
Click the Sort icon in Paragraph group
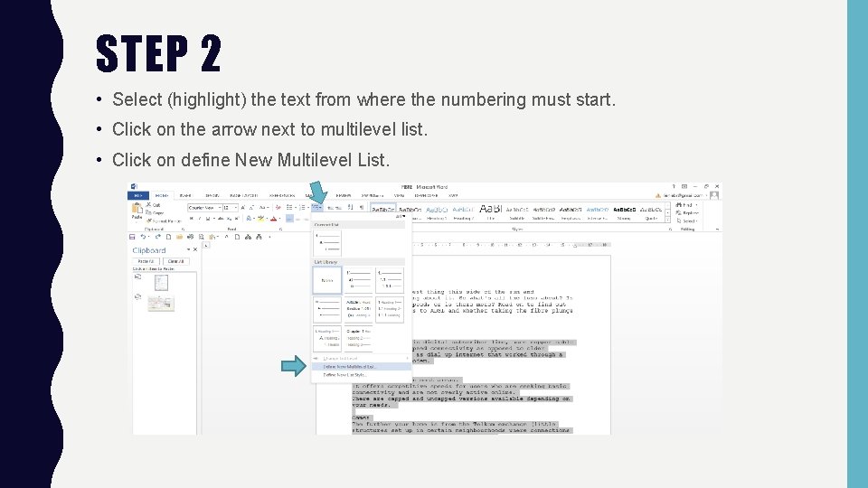(x=351, y=208)
